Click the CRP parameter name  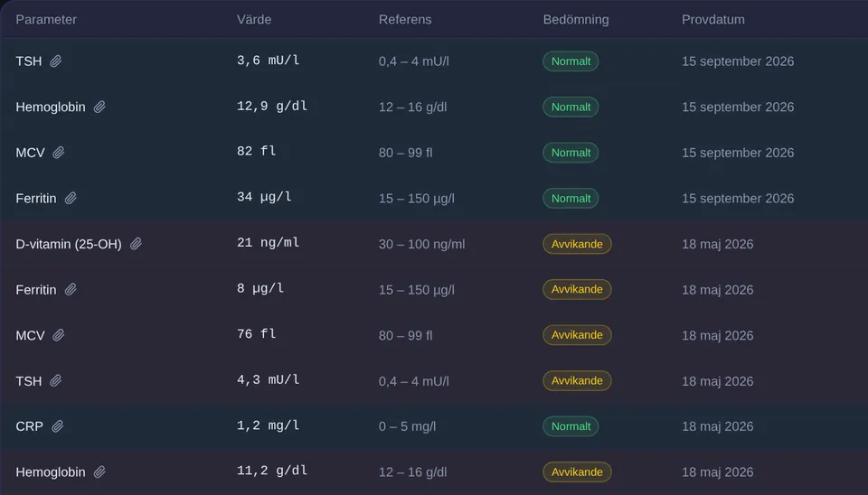pyautogui.click(x=29, y=426)
